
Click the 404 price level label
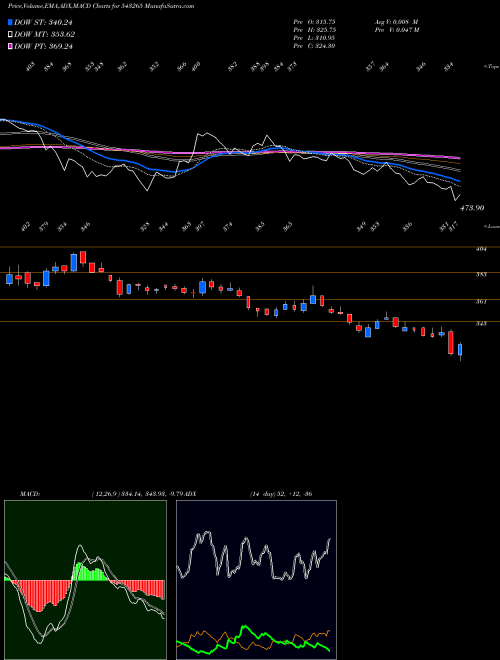pos(481,249)
